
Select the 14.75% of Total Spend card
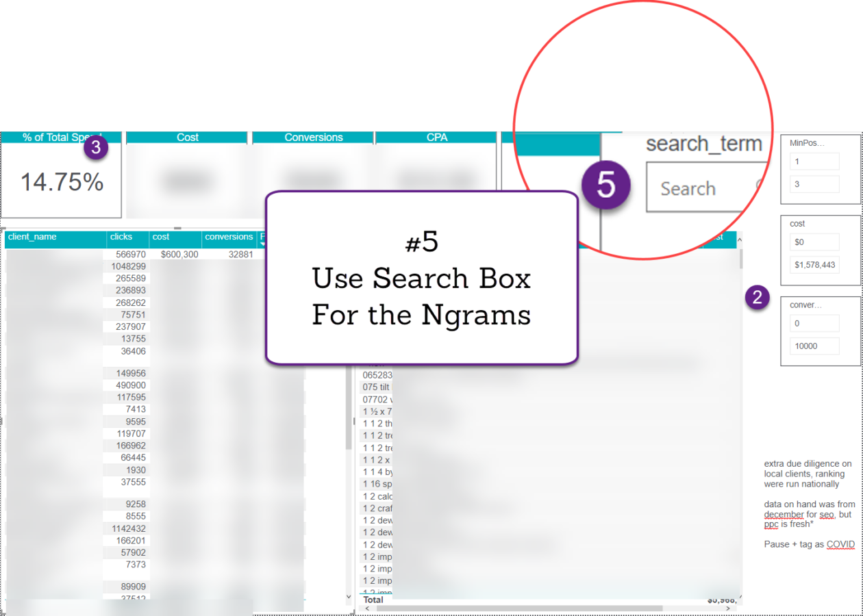(x=62, y=181)
